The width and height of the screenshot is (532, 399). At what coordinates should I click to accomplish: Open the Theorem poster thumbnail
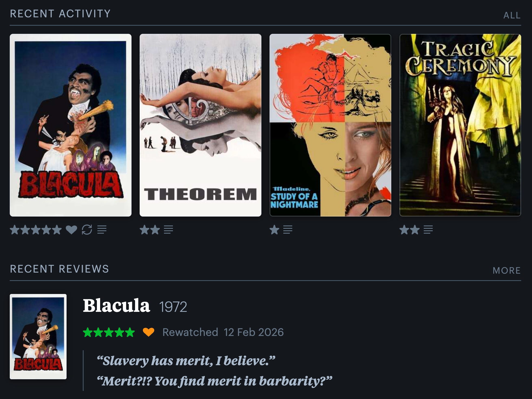tap(201, 125)
